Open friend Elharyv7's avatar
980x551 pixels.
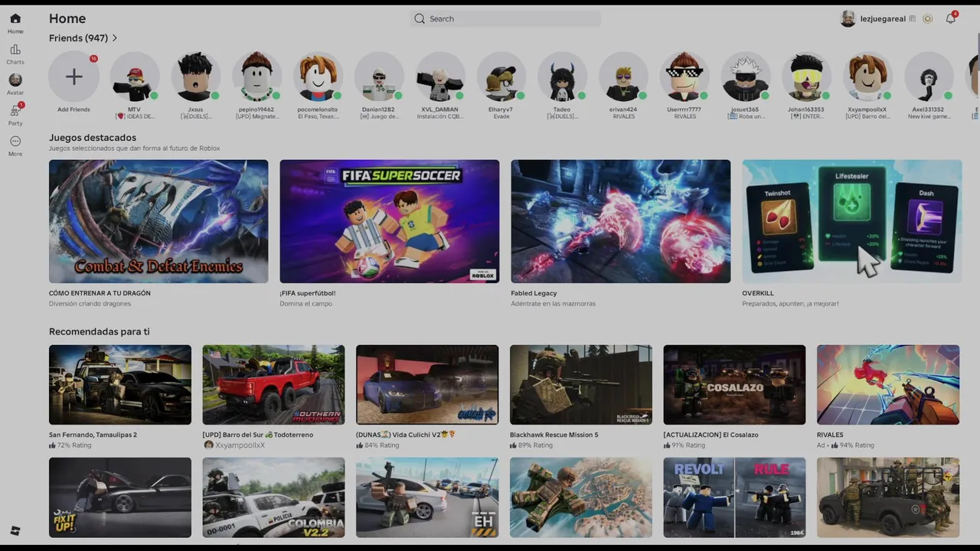click(x=501, y=77)
